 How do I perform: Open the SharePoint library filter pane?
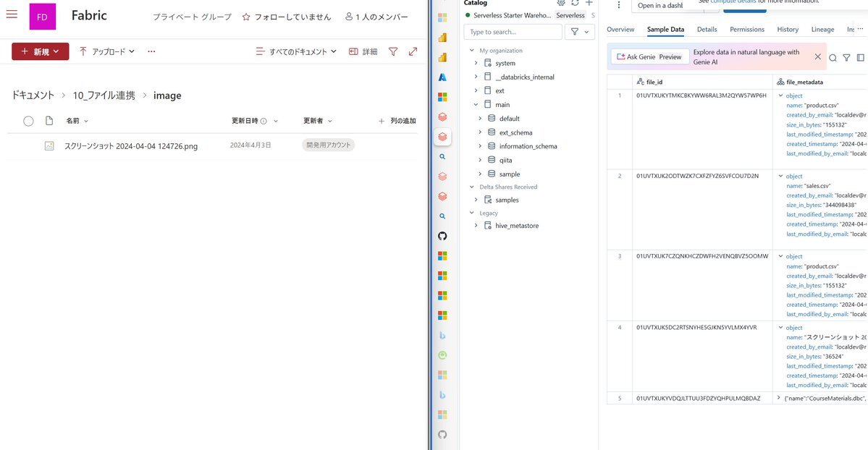[393, 51]
